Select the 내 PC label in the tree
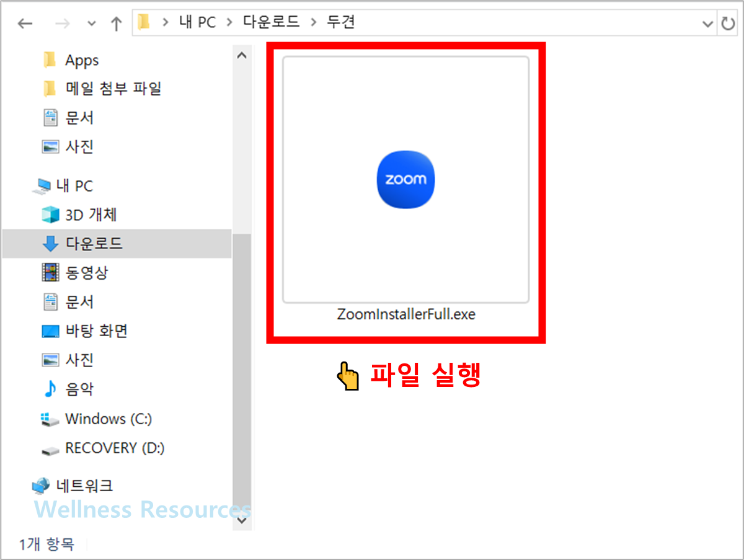This screenshot has width=744, height=560. click(74, 185)
